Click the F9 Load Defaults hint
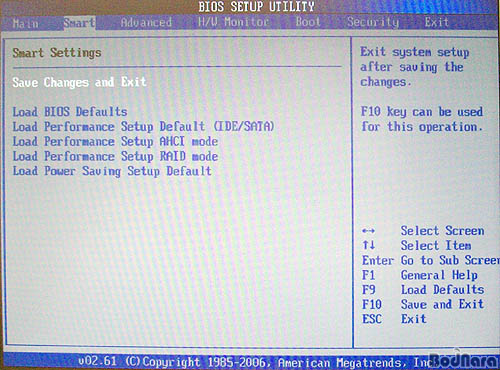The image size is (500, 370). point(423,290)
